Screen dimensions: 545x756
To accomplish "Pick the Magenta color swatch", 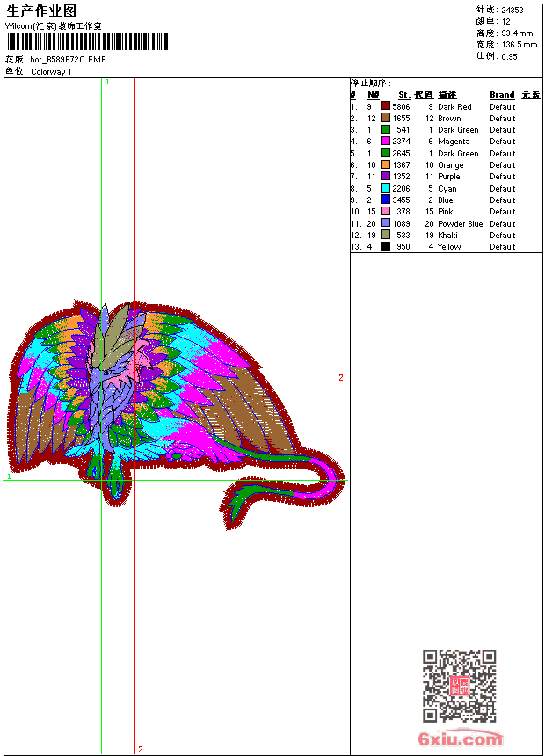I will (385, 142).
